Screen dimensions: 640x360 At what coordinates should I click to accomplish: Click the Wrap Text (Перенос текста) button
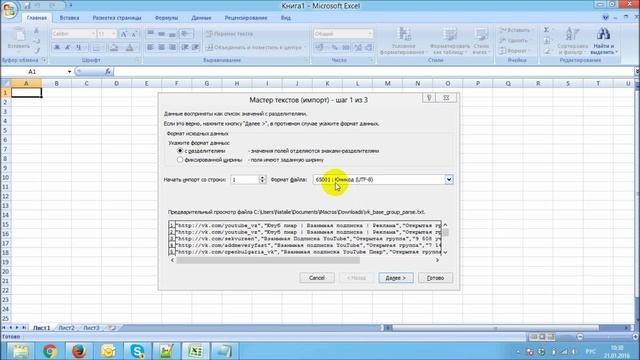click(x=229, y=34)
